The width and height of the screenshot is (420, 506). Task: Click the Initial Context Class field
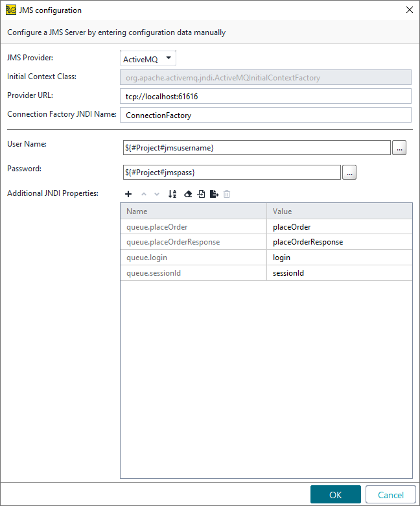266,77
